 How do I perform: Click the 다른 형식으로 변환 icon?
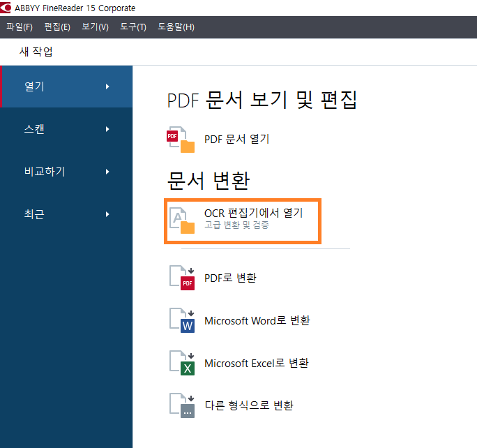(182, 405)
